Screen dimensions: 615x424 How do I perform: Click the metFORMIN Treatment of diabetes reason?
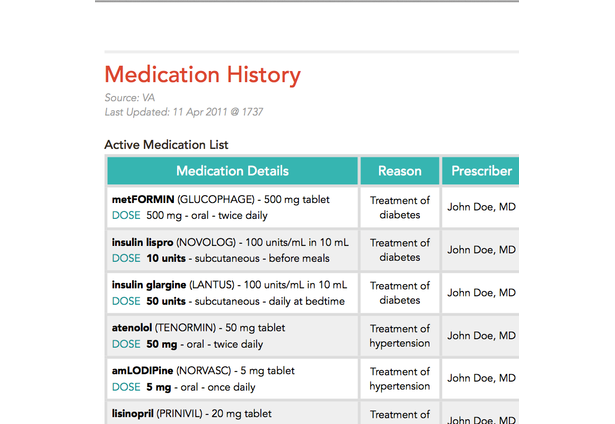coord(399,207)
